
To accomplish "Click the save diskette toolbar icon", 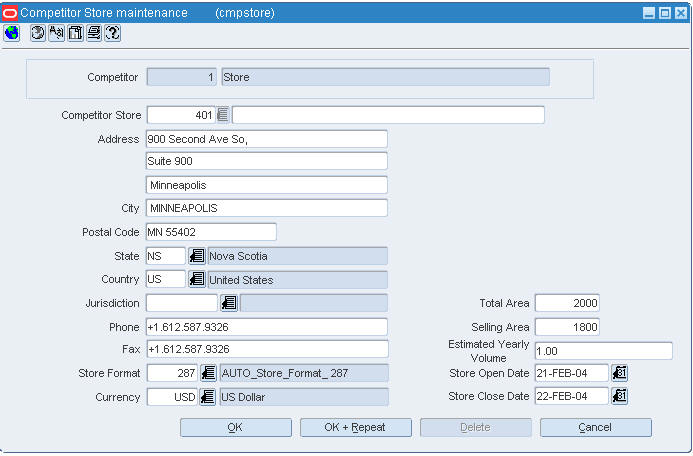I will pos(75,33).
